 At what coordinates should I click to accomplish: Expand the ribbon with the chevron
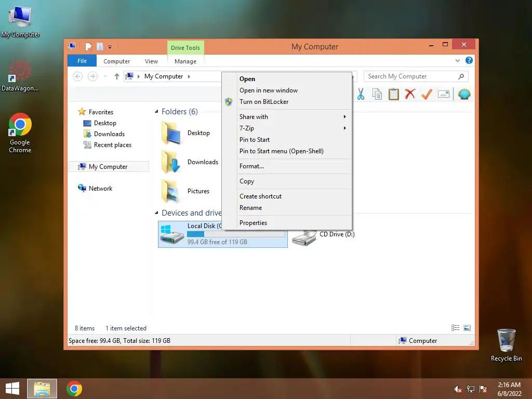pos(458,61)
